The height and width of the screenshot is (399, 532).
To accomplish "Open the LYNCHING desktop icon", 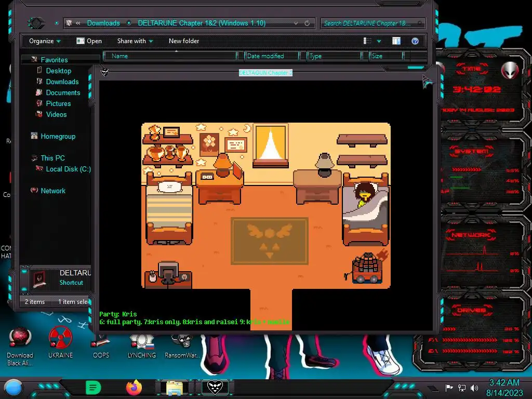I will [x=142, y=346].
